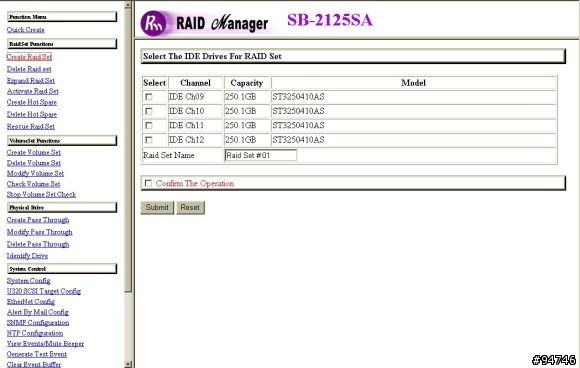
Task: Click the IDE Ch09 channel cell
Action: [x=195, y=97]
